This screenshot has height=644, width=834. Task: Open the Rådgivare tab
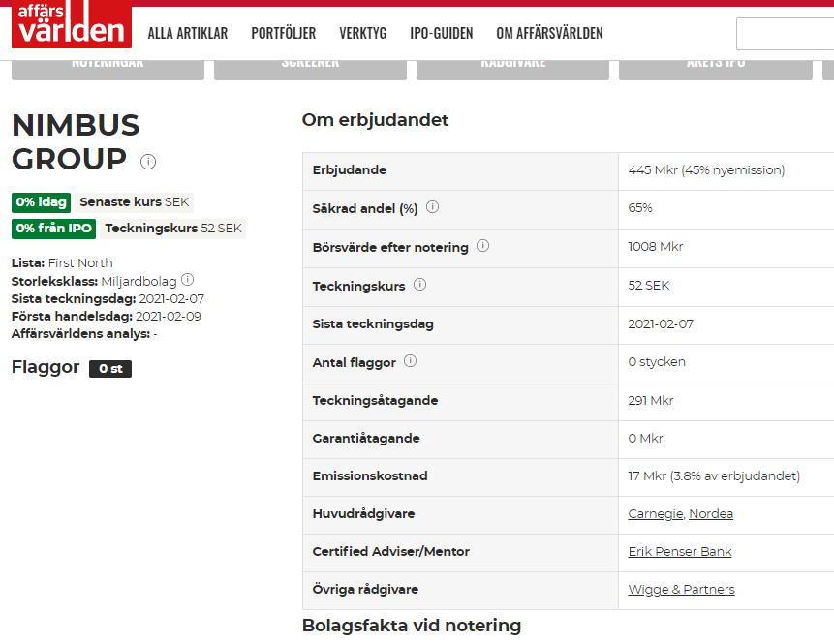tap(512, 68)
